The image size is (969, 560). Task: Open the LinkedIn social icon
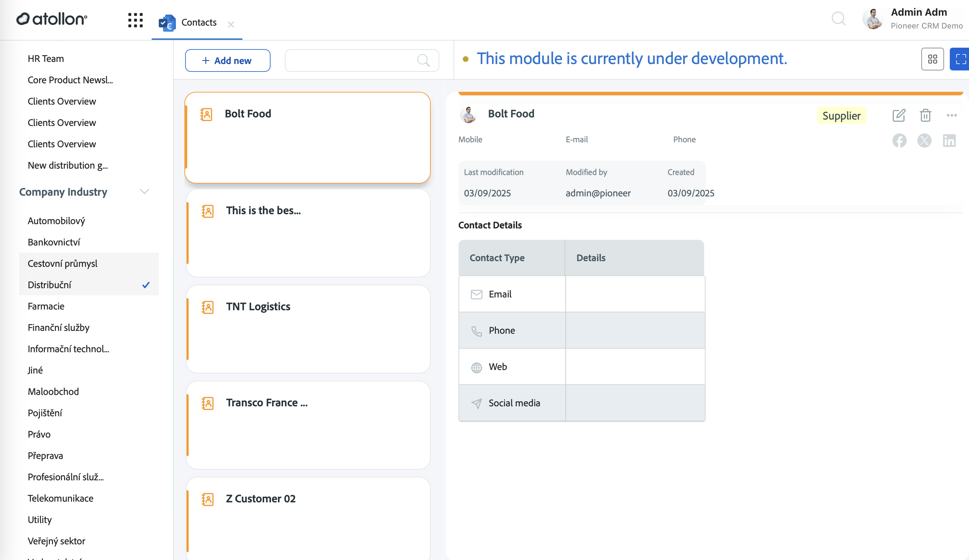(x=949, y=140)
